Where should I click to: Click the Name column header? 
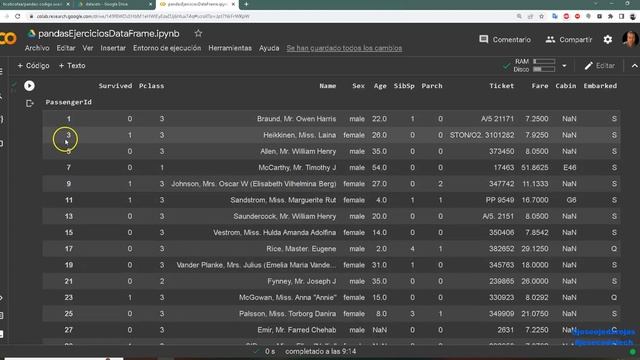click(328, 86)
